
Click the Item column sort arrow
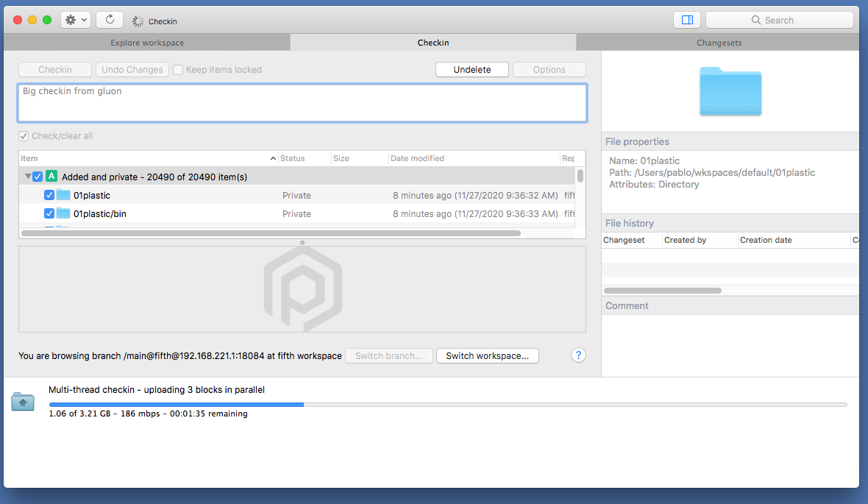tap(273, 158)
